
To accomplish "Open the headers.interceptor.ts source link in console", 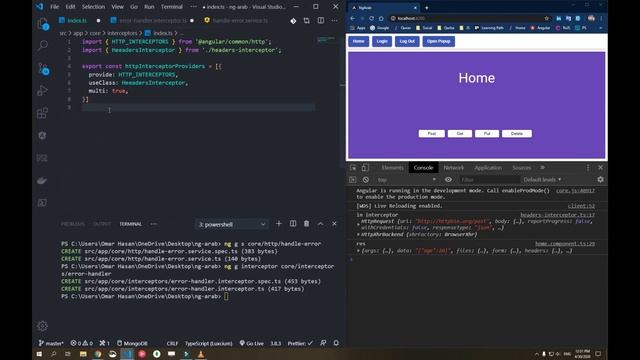I will [x=557, y=215].
